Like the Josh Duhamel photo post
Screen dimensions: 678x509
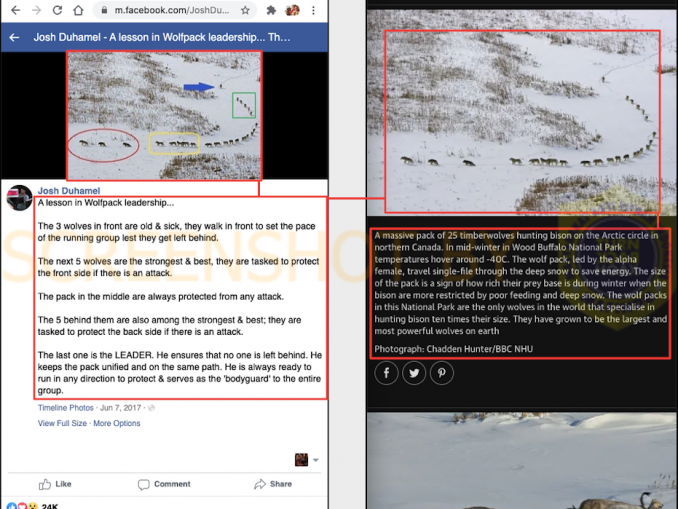(55, 484)
